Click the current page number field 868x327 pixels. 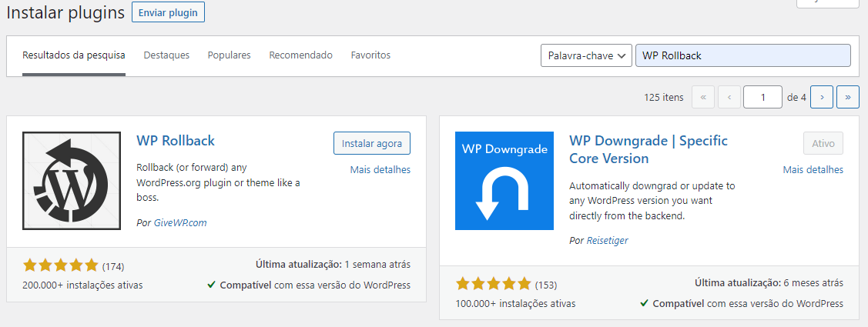[762, 97]
